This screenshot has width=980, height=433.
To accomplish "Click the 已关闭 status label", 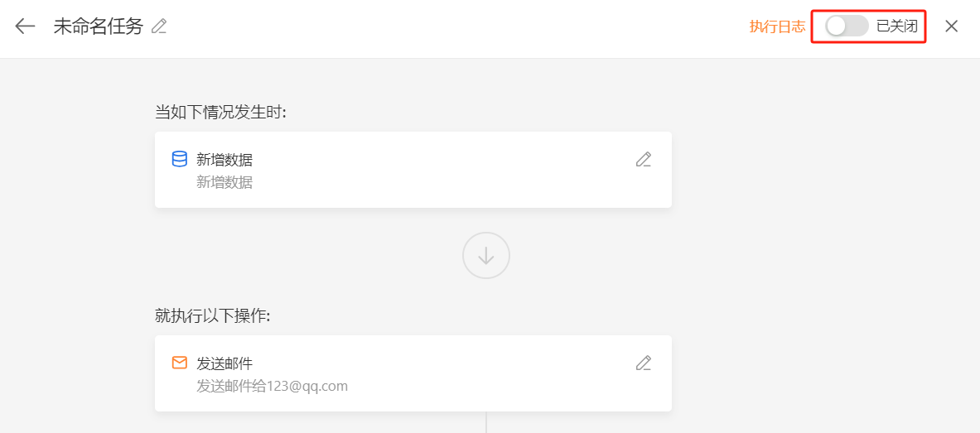I will (897, 26).
